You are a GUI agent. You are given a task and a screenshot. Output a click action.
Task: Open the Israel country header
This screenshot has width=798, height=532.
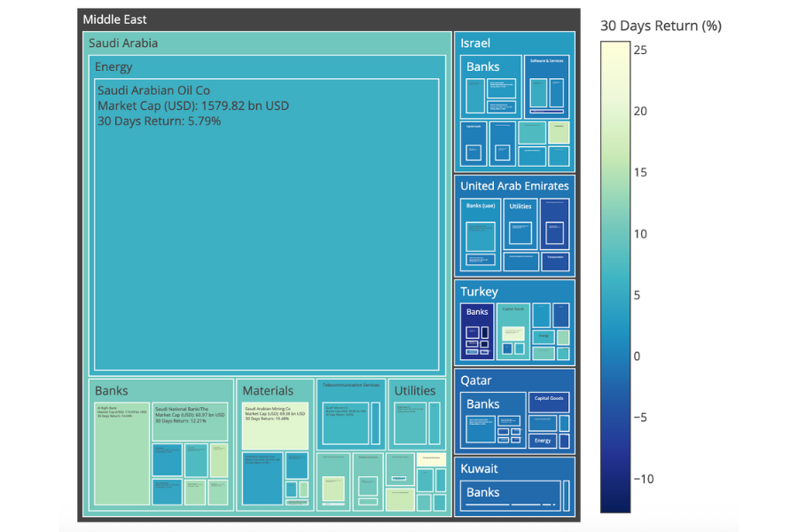(475, 43)
